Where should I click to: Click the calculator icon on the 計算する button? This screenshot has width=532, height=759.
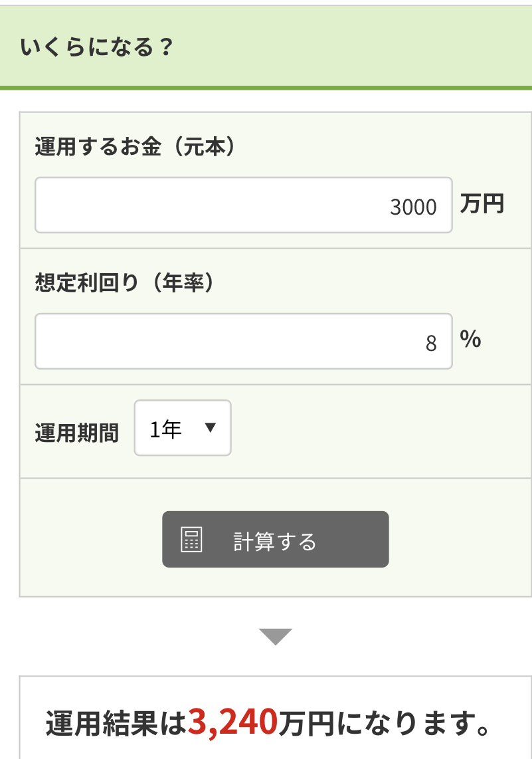click(191, 539)
